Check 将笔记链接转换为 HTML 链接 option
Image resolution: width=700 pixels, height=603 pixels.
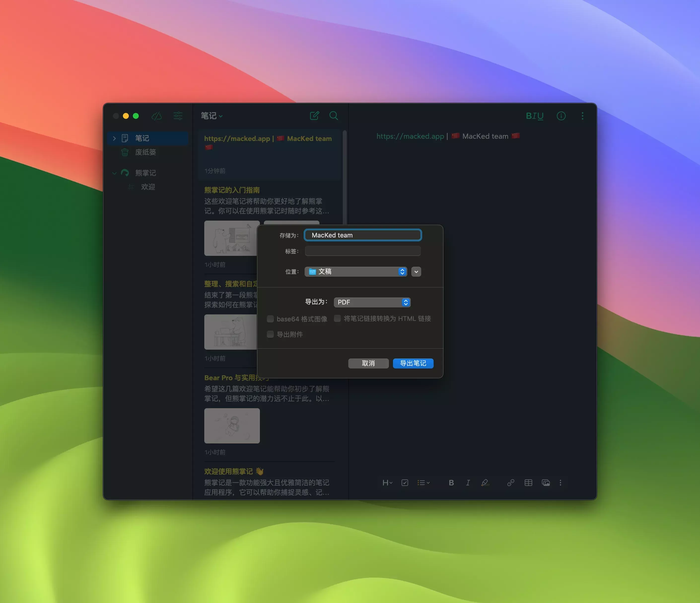337,319
